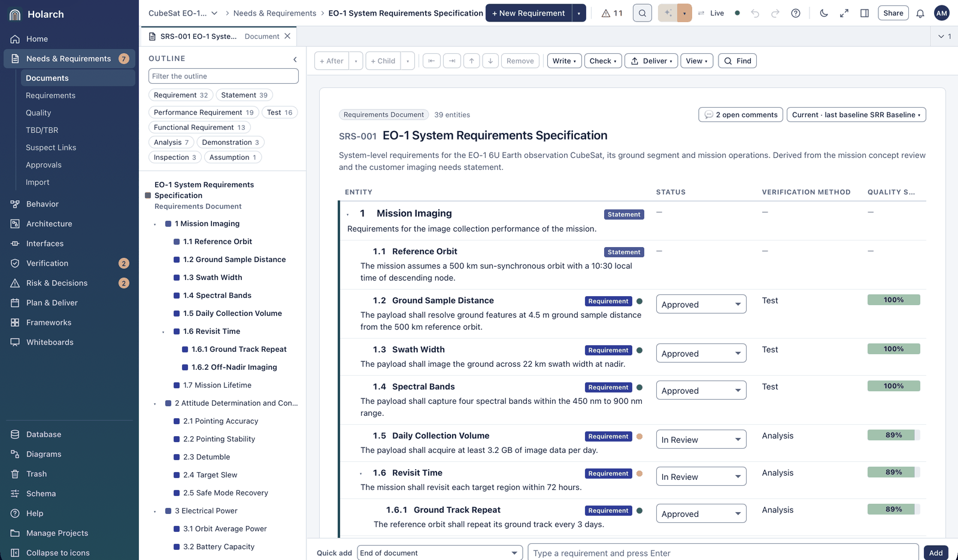Click 89% quality bar for Revisit Time

[893, 472]
